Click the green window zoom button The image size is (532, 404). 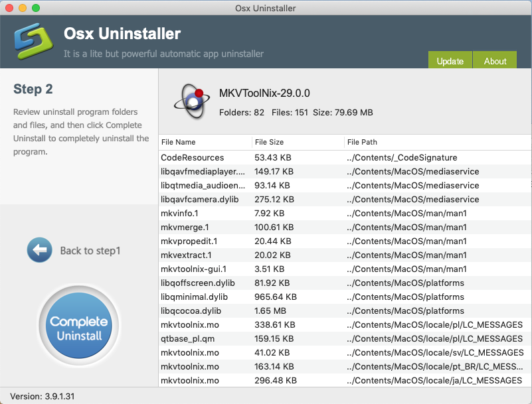(x=36, y=8)
